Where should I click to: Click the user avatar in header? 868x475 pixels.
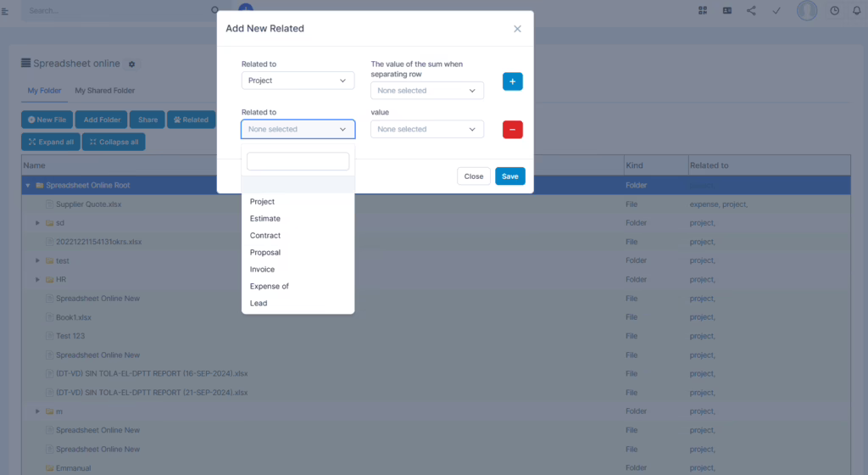[x=806, y=10]
